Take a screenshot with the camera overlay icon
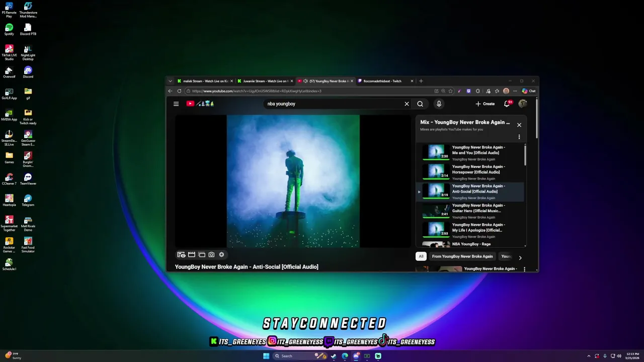This screenshot has height=362, width=644. point(211,255)
